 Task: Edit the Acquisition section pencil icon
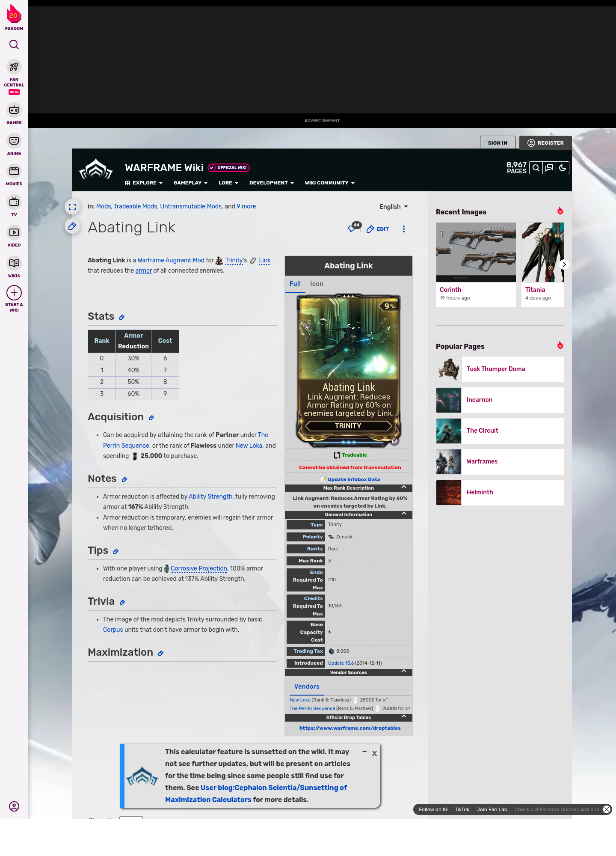click(x=151, y=418)
